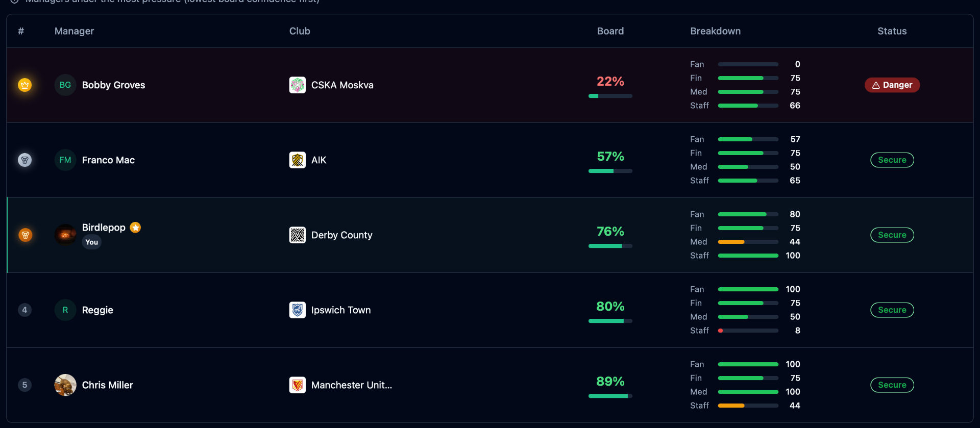Click the You badge under Birdlepop
This screenshot has width=980, height=428.
[91, 242]
